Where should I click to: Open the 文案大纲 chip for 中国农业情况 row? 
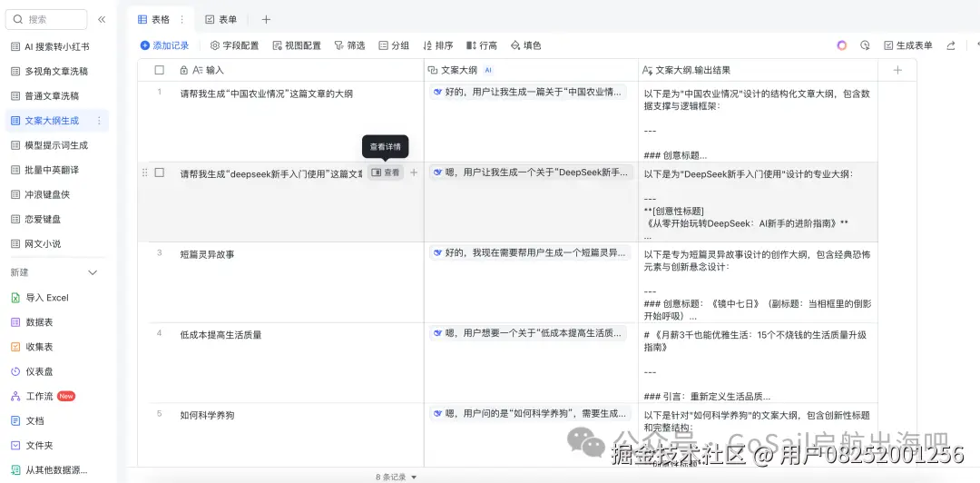click(x=528, y=92)
